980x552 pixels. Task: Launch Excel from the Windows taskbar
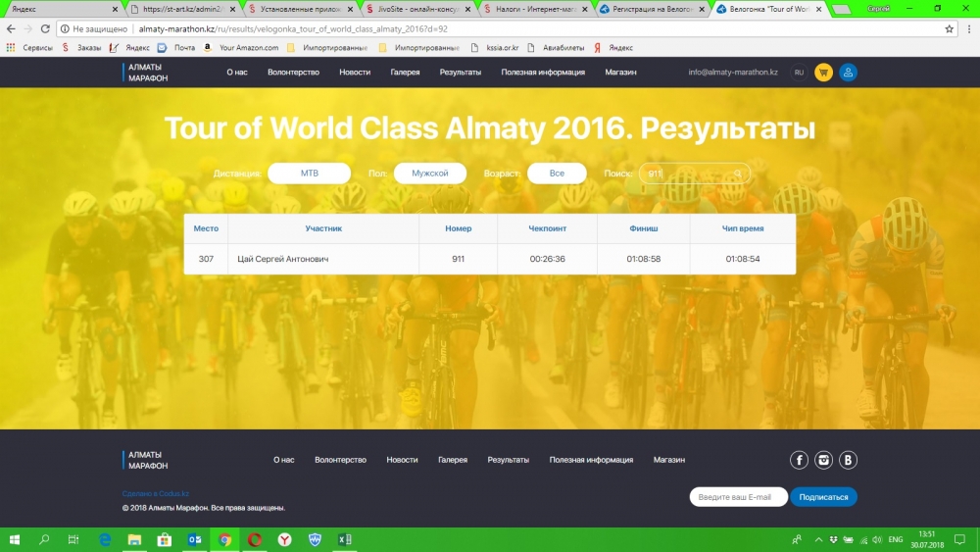344,539
